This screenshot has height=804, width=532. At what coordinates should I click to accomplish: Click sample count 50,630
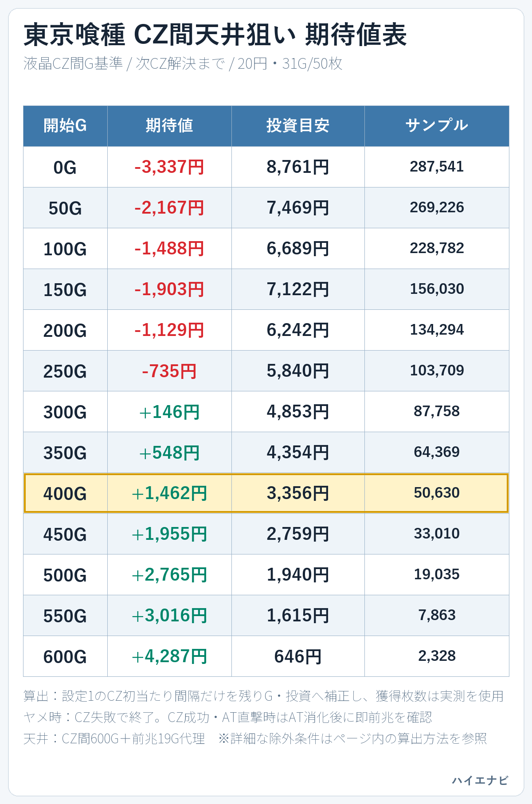437,493
